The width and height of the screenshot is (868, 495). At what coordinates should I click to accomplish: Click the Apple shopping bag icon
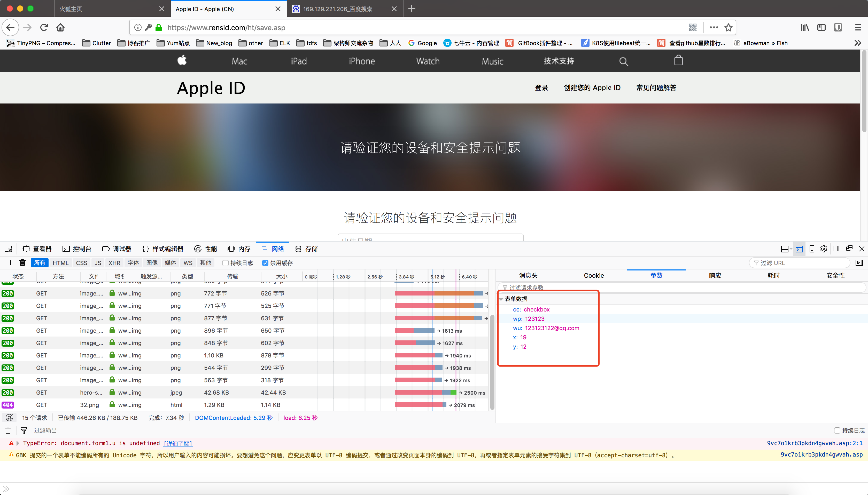point(678,61)
